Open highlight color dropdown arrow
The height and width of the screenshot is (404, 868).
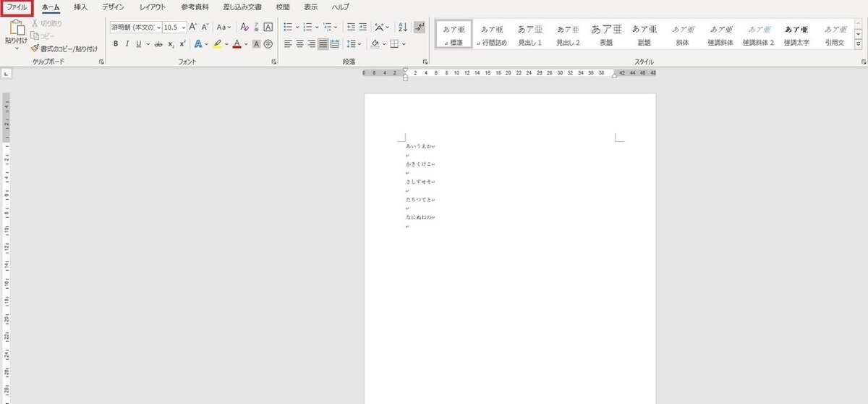(x=226, y=43)
